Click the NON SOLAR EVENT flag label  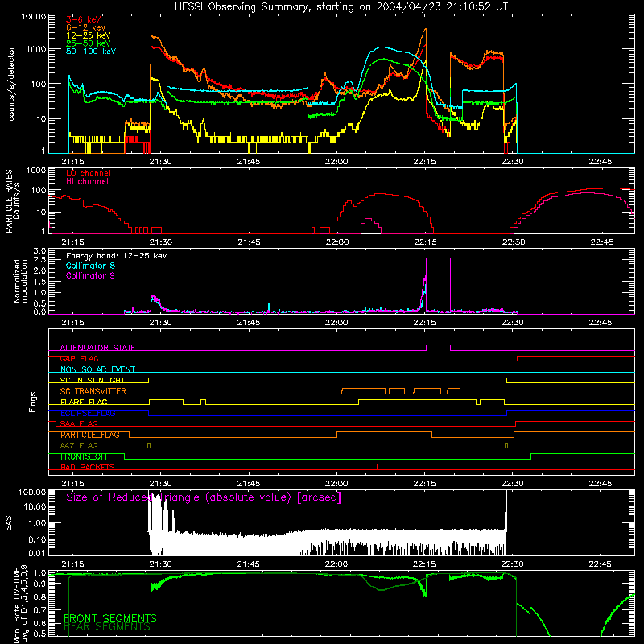(97, 369)
